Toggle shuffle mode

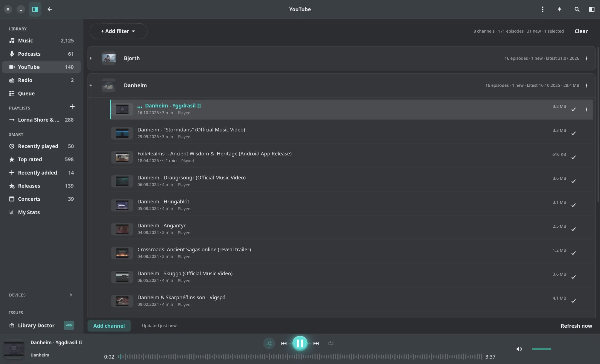tap(269, 343)
